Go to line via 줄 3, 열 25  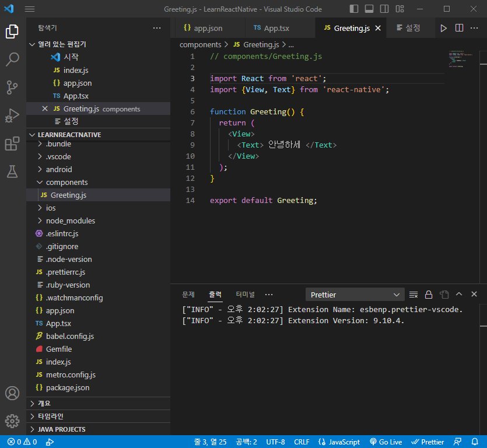[211, 442]
